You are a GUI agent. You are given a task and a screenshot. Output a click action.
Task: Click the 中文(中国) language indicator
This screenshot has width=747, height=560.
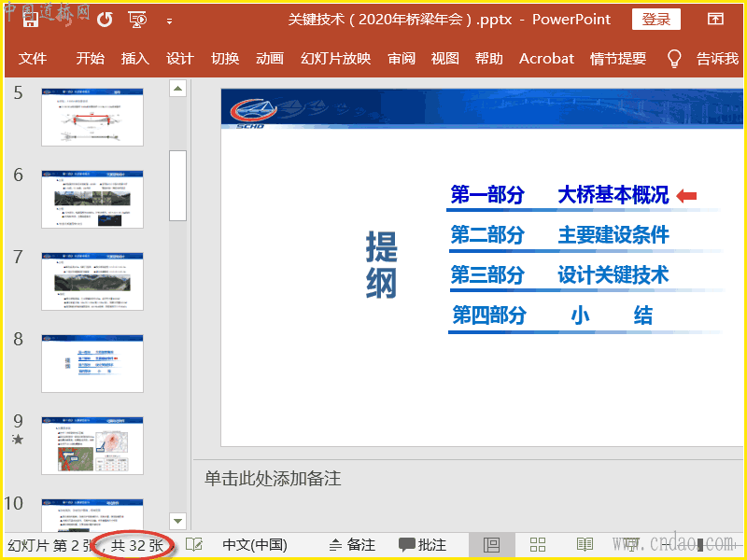pyautogui.click(x=255, y=545)
